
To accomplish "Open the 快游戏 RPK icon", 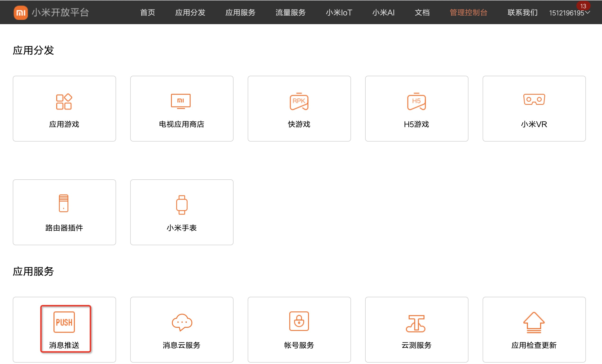I will point(299,101).
